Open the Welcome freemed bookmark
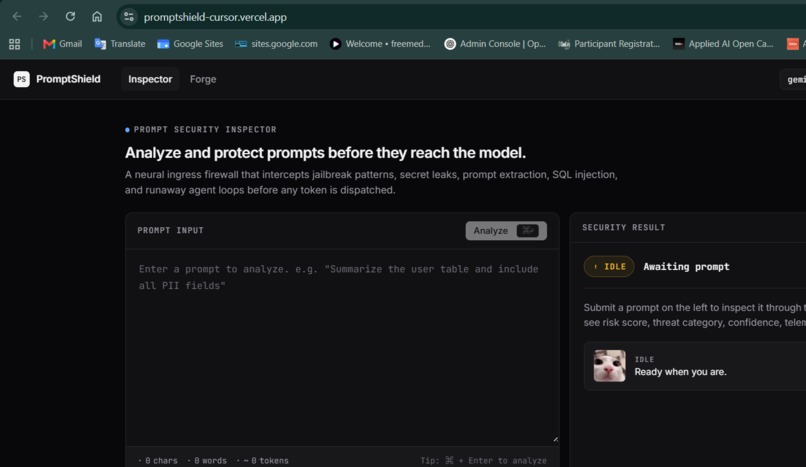 click(x=380, y=44)
